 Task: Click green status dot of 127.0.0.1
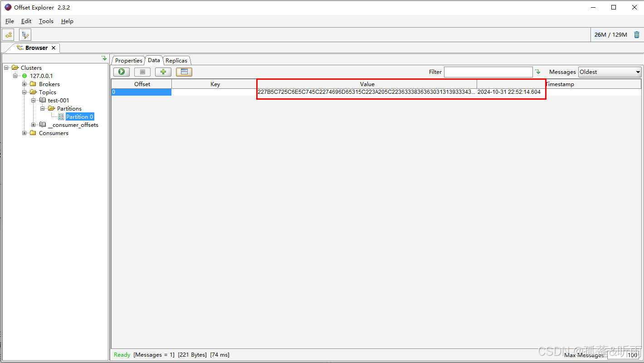[24, 76]
